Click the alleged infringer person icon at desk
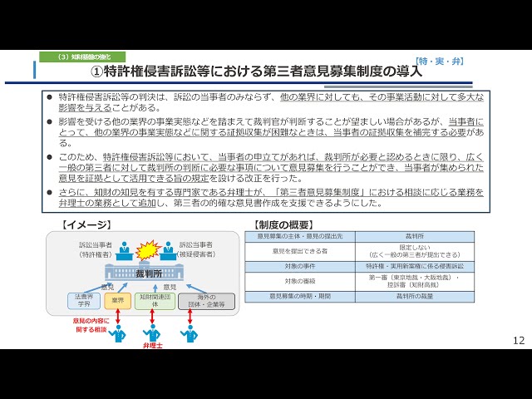The height and width of the screenshot is (399, 532). [x=168, y=251]
